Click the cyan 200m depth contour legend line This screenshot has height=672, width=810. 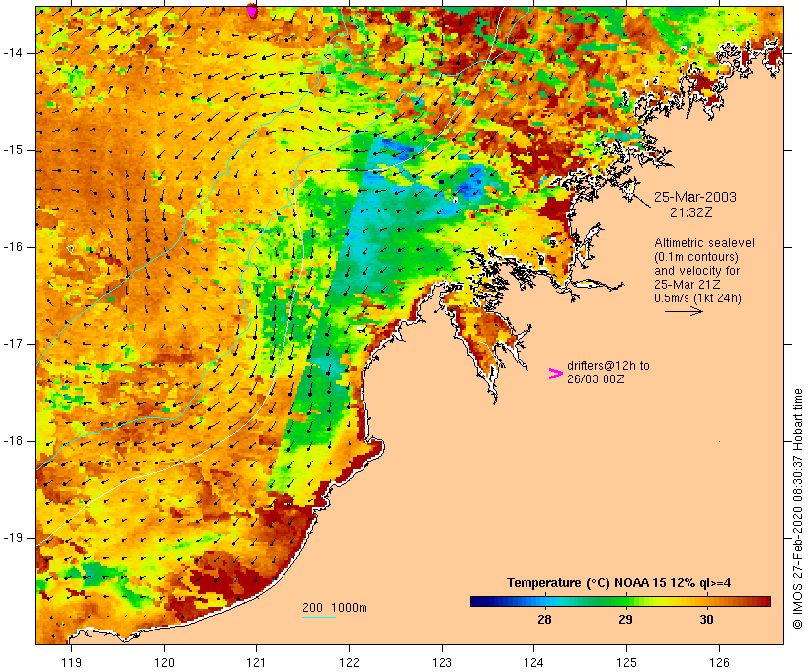point(319,617)
